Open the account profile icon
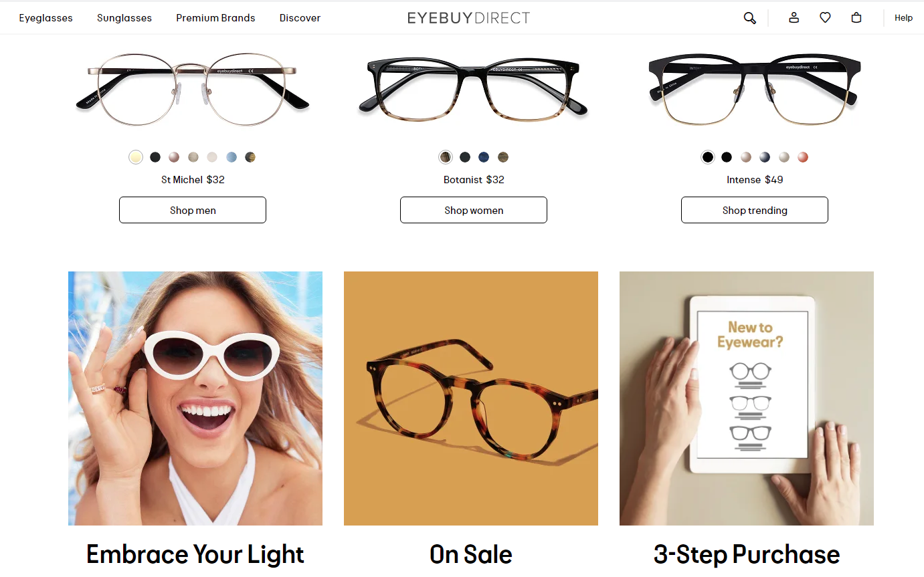 point(794,18)
